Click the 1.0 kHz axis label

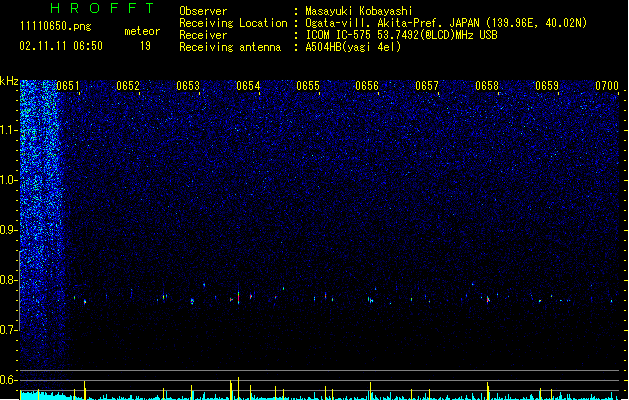(x=9, y=180)
